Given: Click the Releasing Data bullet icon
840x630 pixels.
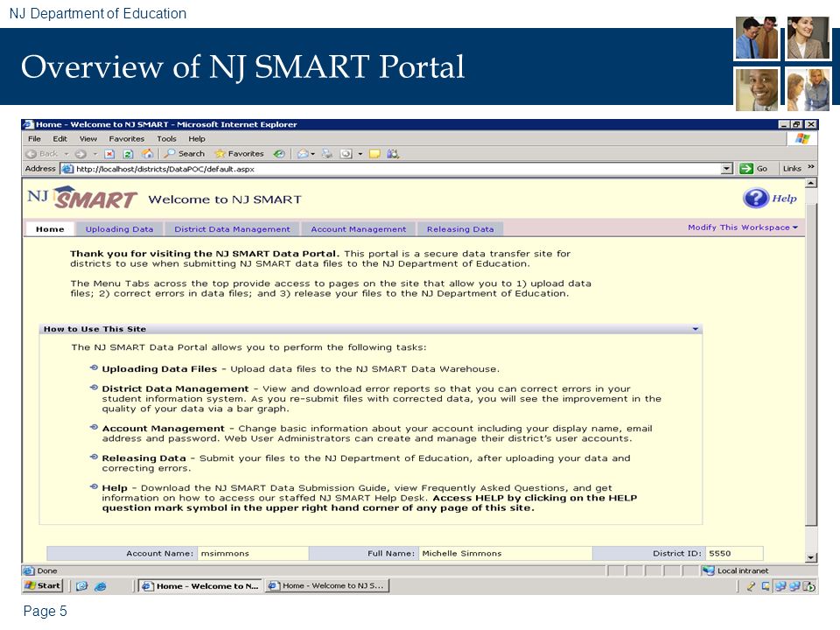Looking at the screenshot, I should pyautogui.click(x=94, y=457).
